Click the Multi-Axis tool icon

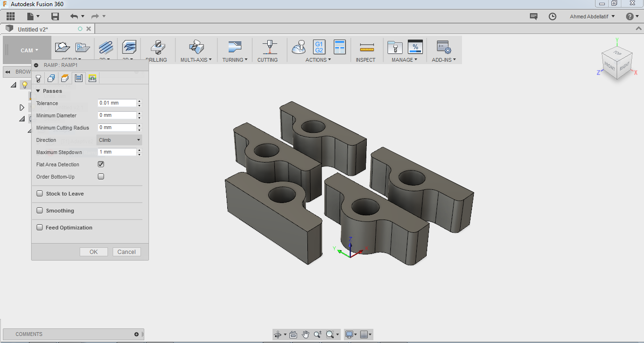click(x=196, y=47)
